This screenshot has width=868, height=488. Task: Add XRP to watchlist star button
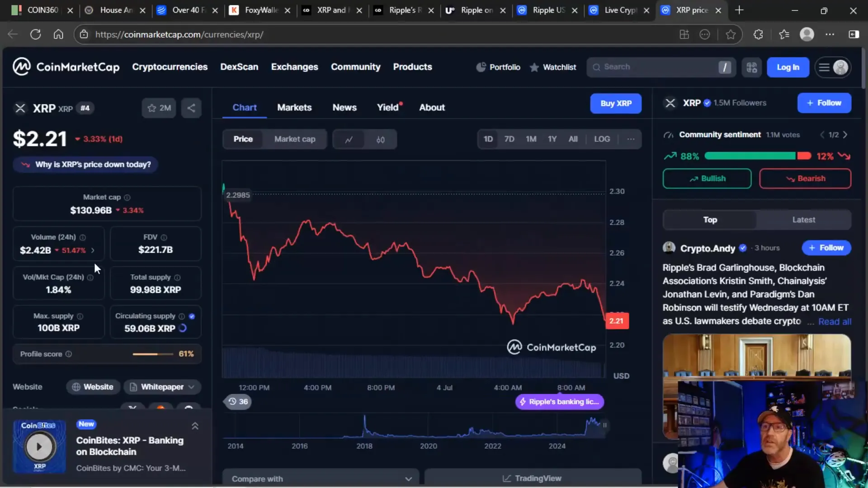(x=159, y=108)
